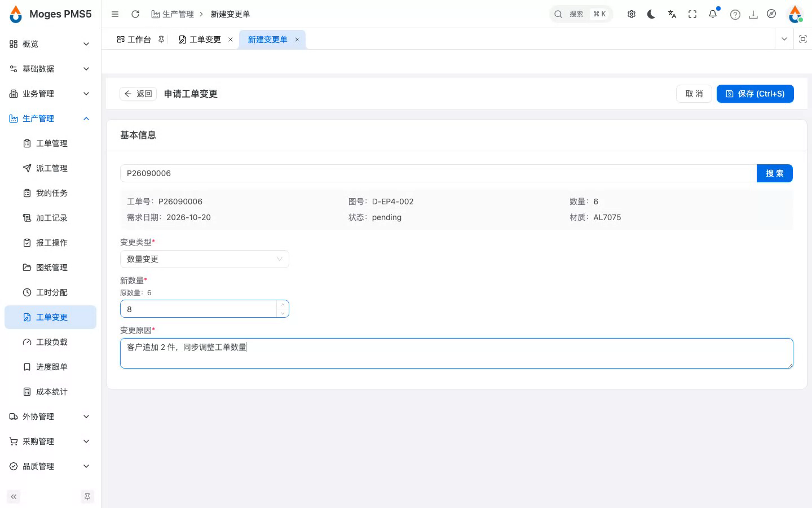Increase 新数量 with the up stepper
This screenshot has width=812, height=508.
coord(283,305)
